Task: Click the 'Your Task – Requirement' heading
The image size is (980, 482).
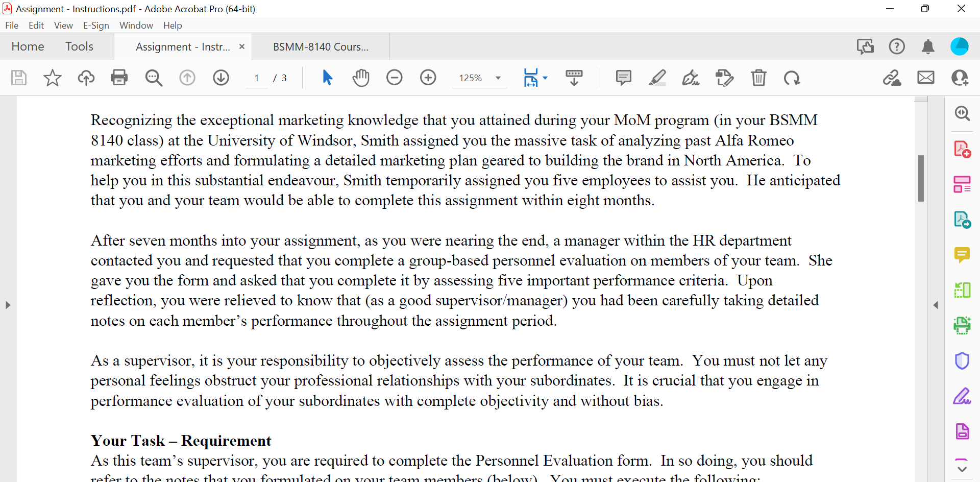Action: (x=181, y=441)
